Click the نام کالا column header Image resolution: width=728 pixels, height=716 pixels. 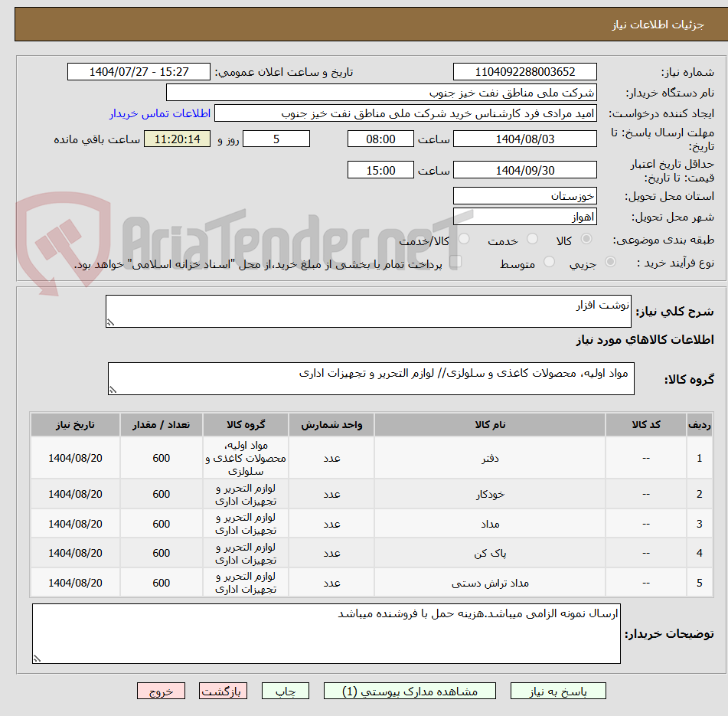pos(490,424)
